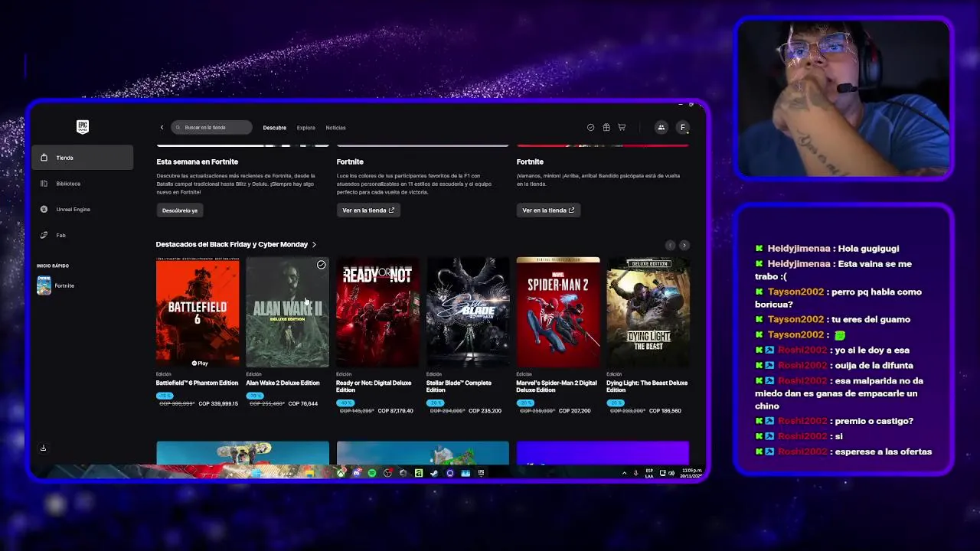This screenshot has width=980, height=551.
Task: Click the volume icon in the system tray
Action: point(671,473)
